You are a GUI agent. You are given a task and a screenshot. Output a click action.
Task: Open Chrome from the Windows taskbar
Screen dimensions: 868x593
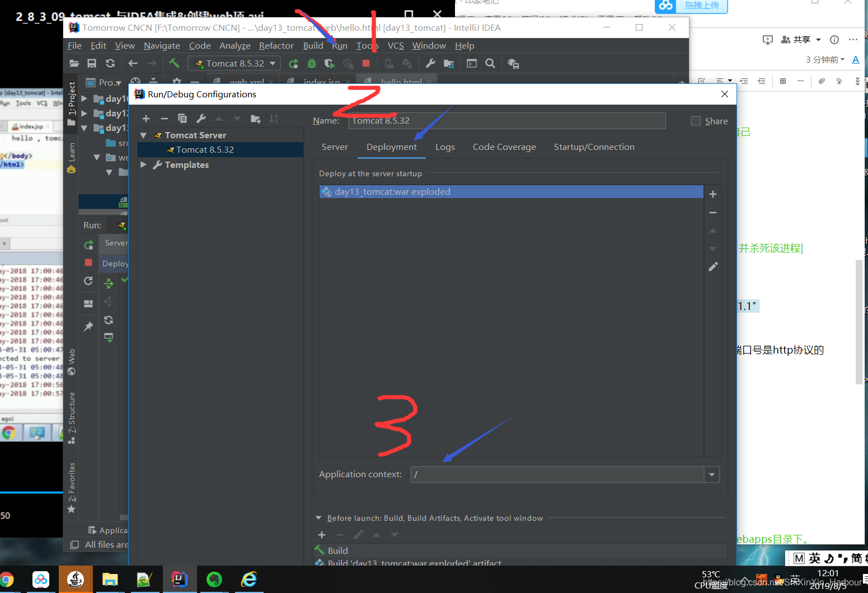(7, 580)
